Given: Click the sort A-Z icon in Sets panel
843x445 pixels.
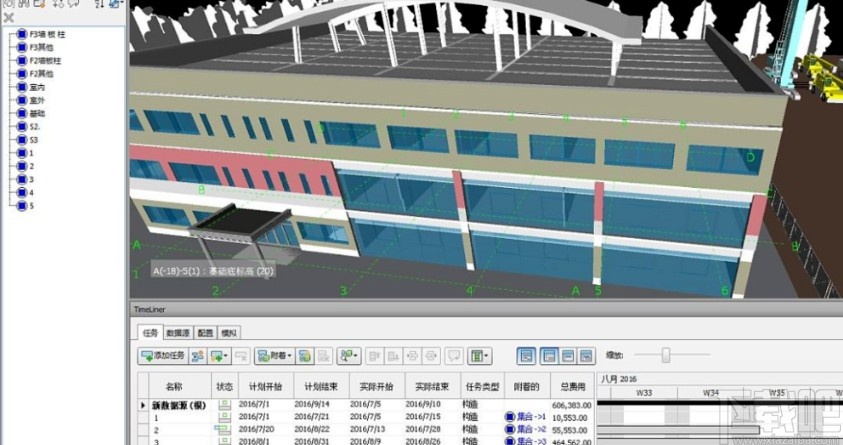Looking at the screenshot, I should tap(99, 4).
